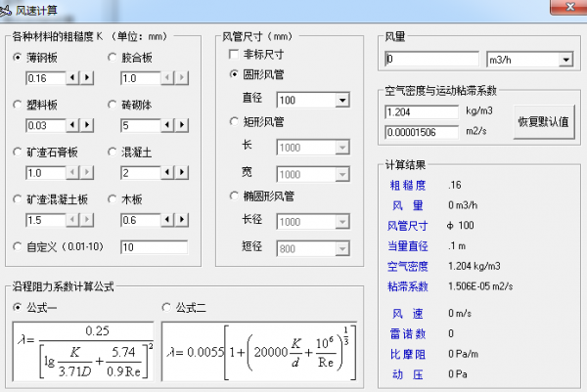This screenshot has width=587, height=392.
Task: Open the 直径 diameter dropdown
Action: click(x=342, y=101)
